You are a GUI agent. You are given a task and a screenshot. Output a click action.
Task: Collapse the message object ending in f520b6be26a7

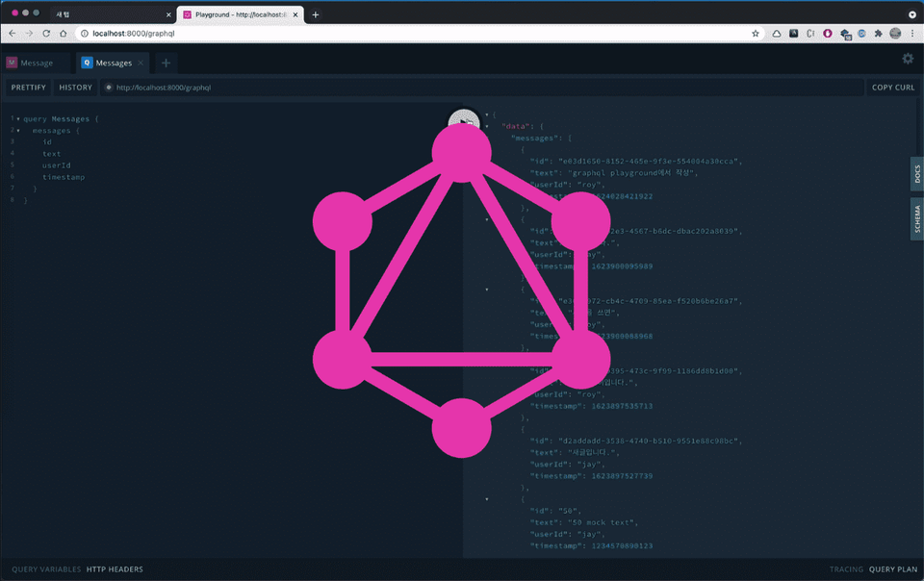pyautogui.click(x=487, y=290)
